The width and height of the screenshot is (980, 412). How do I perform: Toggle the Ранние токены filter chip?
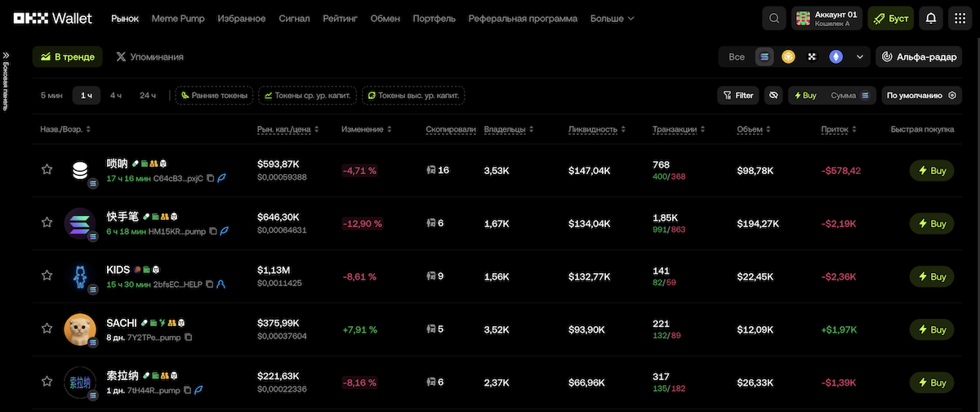click(x=214, y=96)
